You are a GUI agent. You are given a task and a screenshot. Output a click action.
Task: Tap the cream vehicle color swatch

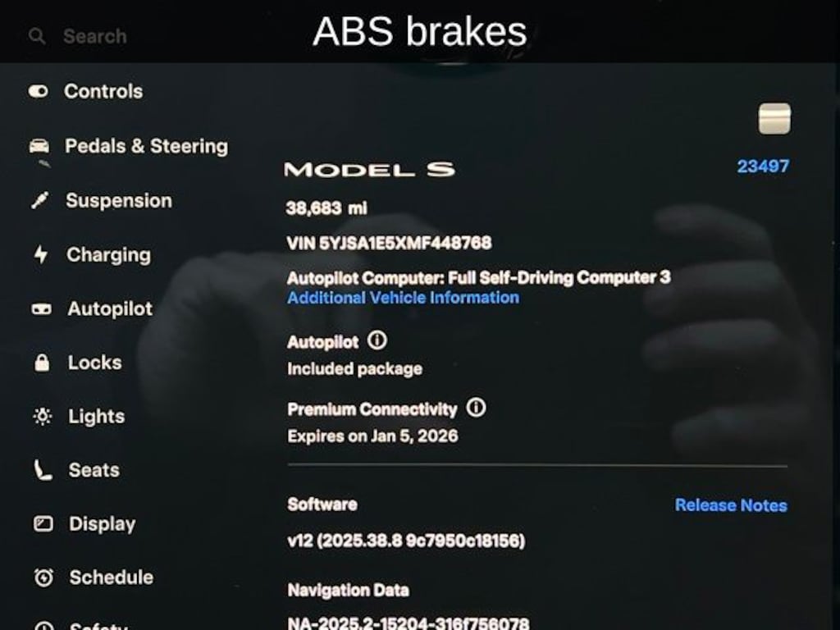coord(774,118)
